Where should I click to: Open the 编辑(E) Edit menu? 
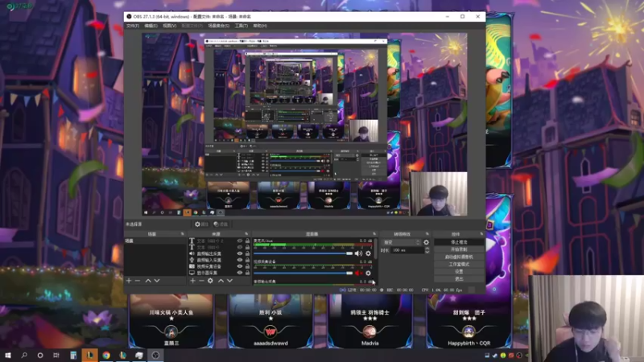tap(151, 26)
